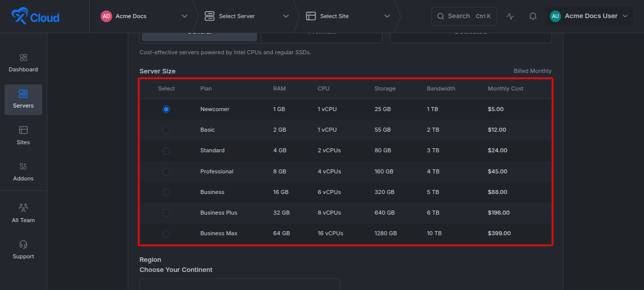Open the Choose Your Continent dropdown field
644x290 pixels.
tap(239, 284)
